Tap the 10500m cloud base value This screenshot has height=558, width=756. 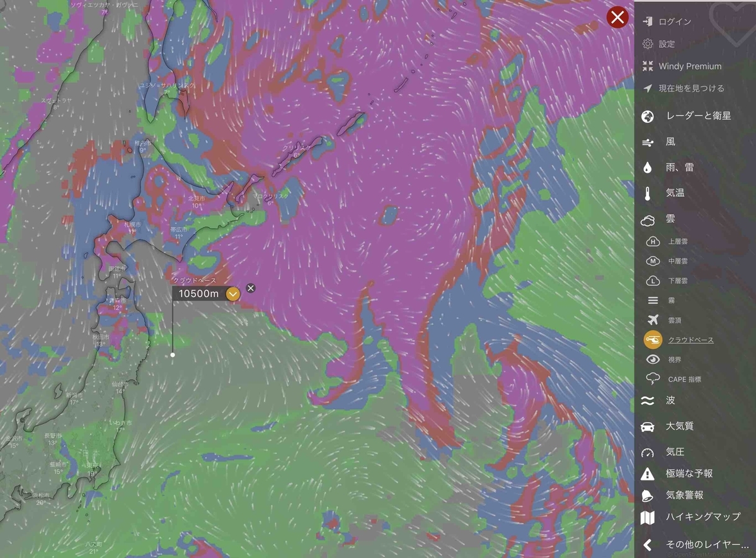coord(198,294)
